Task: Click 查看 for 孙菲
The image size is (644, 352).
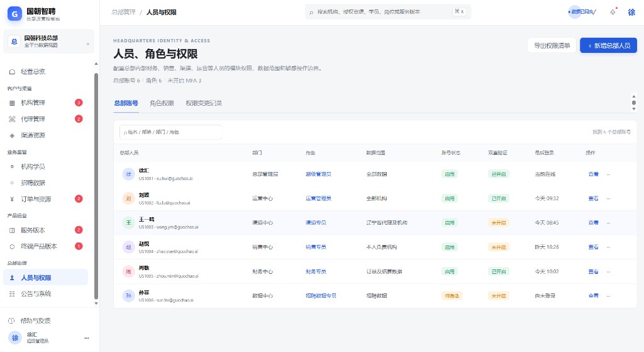Action: tap(594, 296)
